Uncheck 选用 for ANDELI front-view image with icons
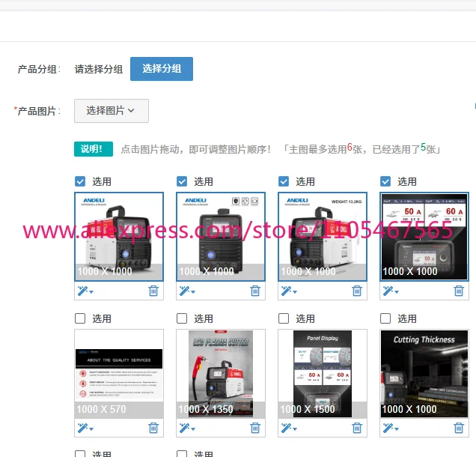476x457 pixels. (x=182, y=181)
